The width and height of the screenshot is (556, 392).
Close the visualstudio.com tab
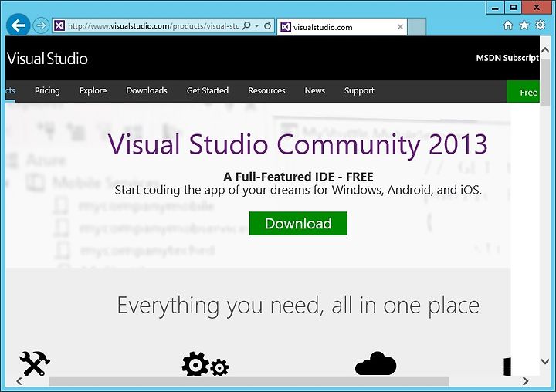coord(400,27)
